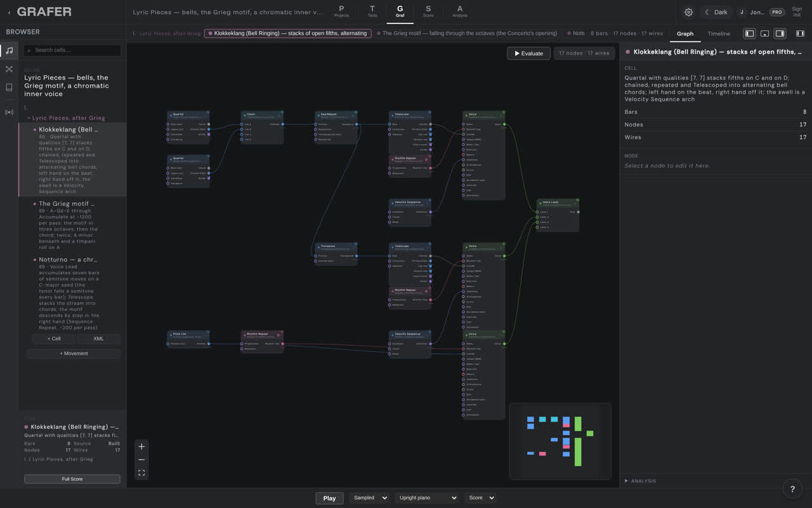The height and width of the screenshot is (508, 812).
Task: Toggle the right sidebar panel layout icon
Action: coord(780,34)
